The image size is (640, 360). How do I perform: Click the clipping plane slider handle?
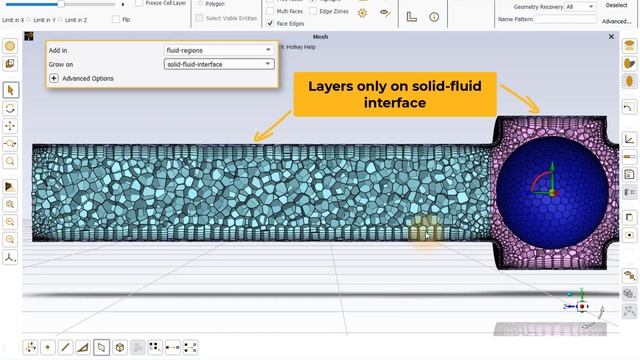point(61,4)
